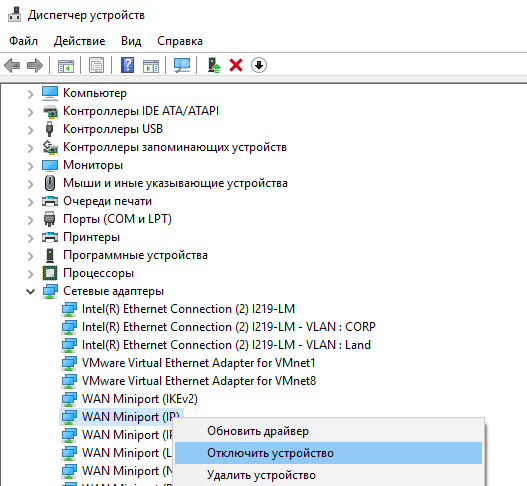
Task: Collapse the Сетевые адаптеры node
Action: 30,291
